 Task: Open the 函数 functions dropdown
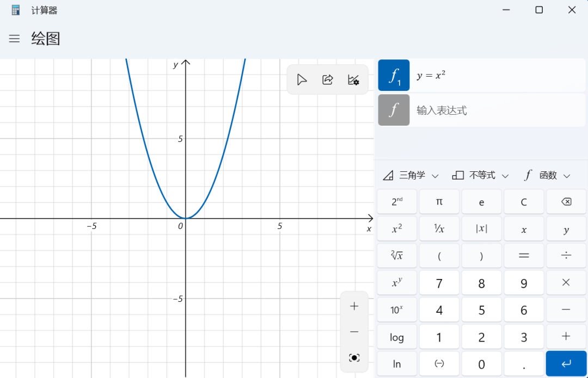tap(546, 175)
